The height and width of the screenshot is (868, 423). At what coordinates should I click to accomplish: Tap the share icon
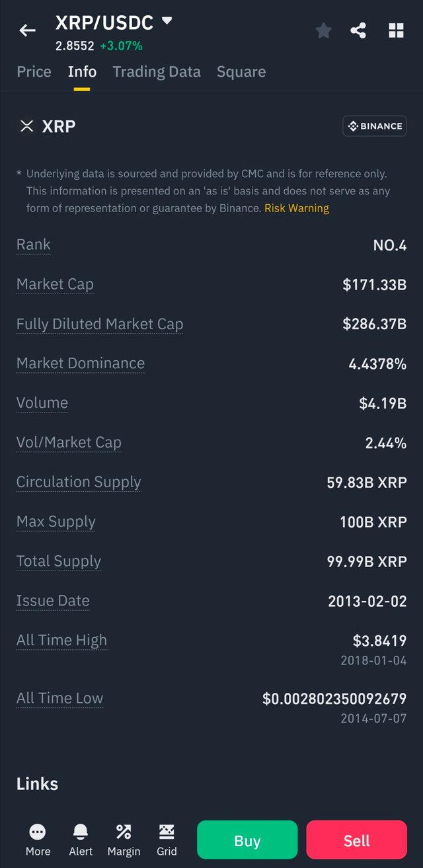[x=358, y=30]
